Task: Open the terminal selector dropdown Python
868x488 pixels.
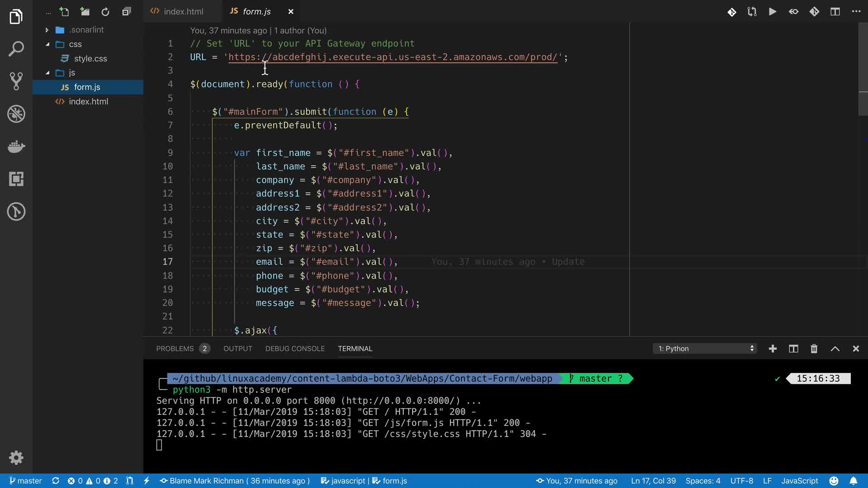Action: tap(705, 348)
